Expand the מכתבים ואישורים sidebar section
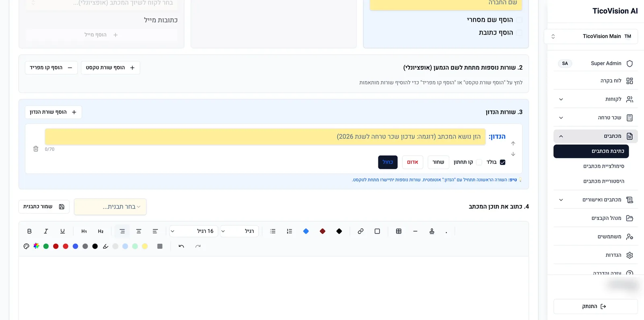This screenshot has height=320, width=644. 596,200
